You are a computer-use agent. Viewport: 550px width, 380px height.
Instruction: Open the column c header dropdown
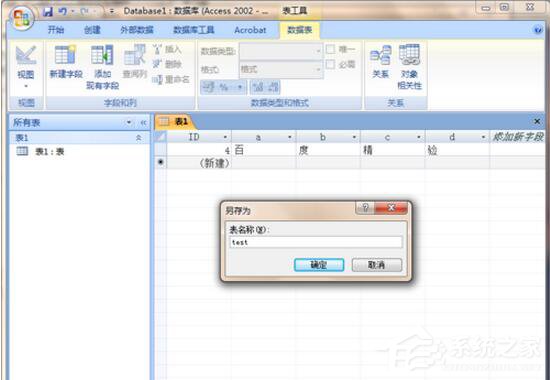click(x=419, y=137)
